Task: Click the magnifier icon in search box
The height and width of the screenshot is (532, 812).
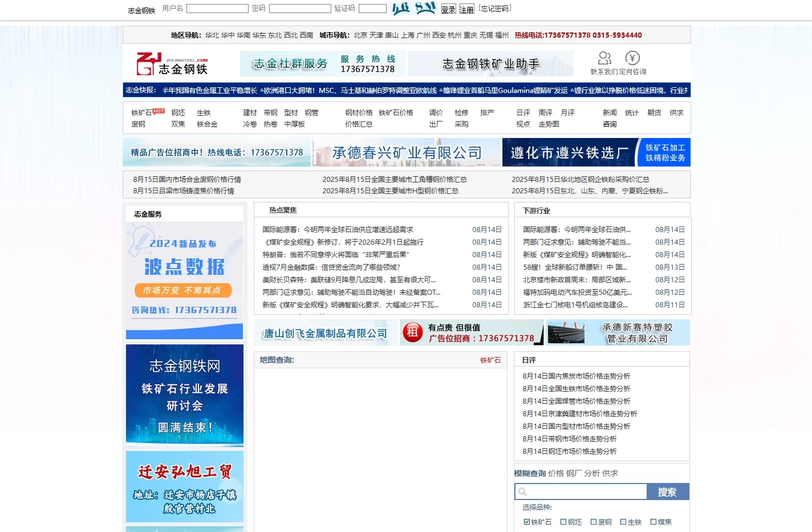Action: coord(522,492)
